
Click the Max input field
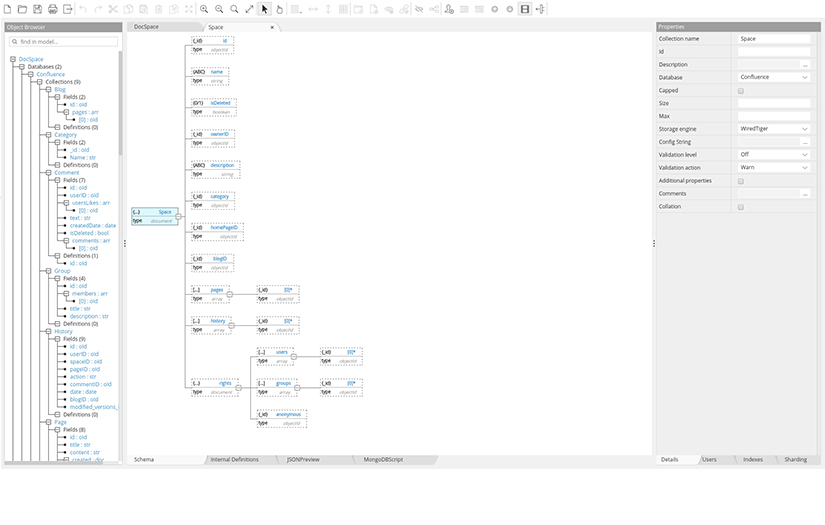[773, 116]
